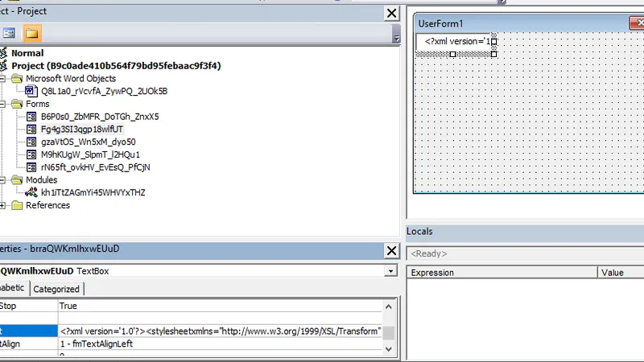644x362 pixels.
Task: Close the UserForm1 designer window
Action: tap(638, 23)
